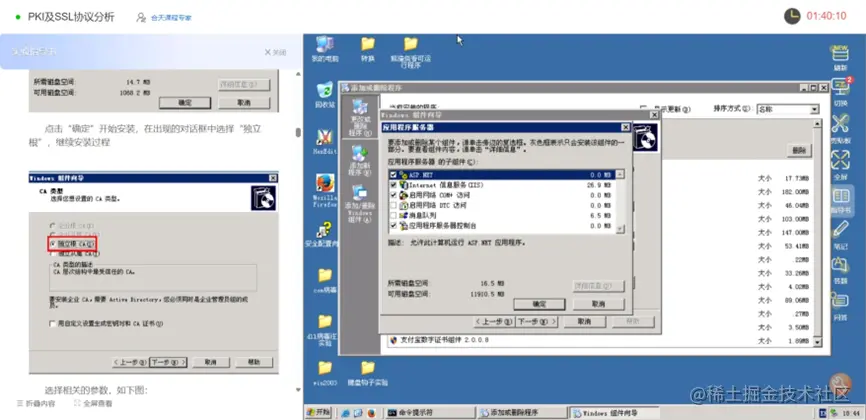The height and width of the screenshot is (420, 866).
Task: Toggle the Internet 信息服务(IIS) checkbox
Action: (x=393, y=185)
